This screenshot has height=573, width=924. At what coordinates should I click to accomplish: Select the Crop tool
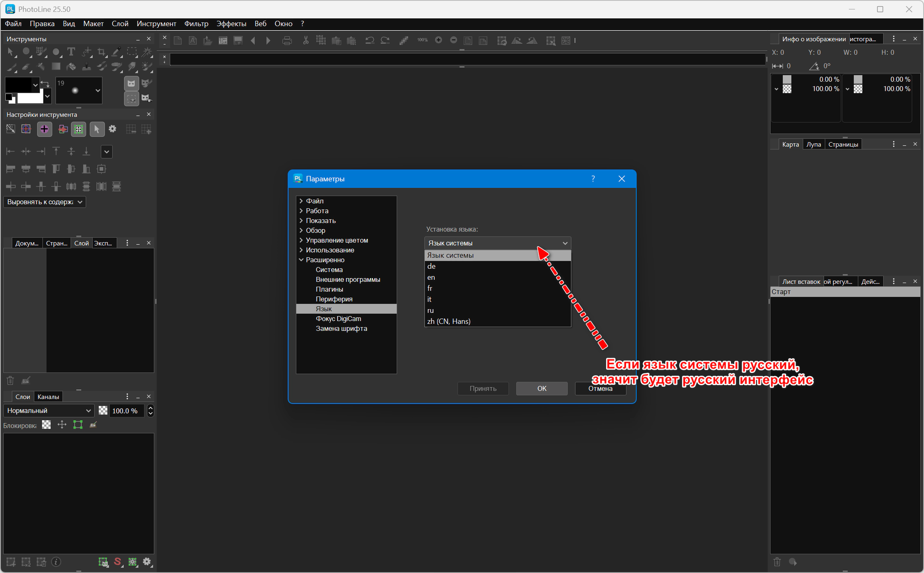102,52
